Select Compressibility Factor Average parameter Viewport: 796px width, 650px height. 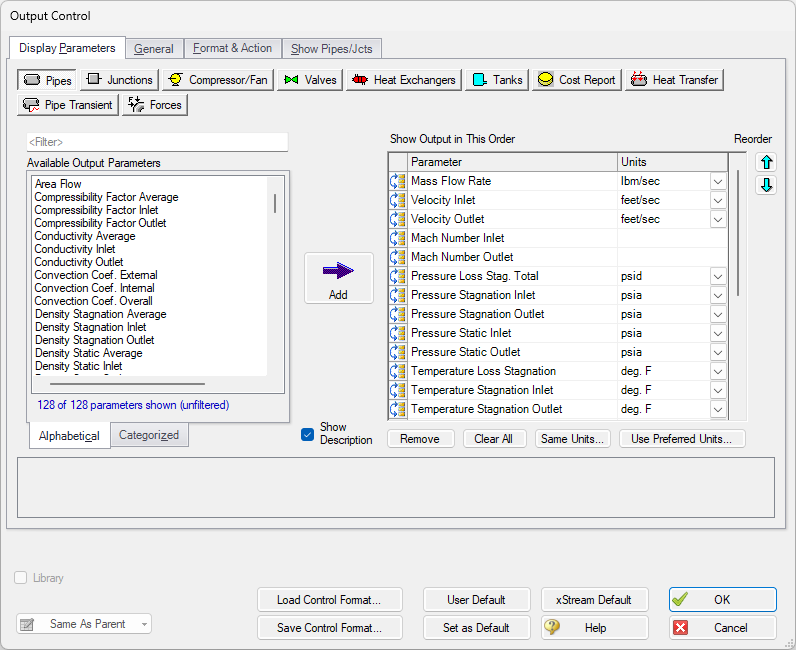pyautogui.click(x=107, y=197)
